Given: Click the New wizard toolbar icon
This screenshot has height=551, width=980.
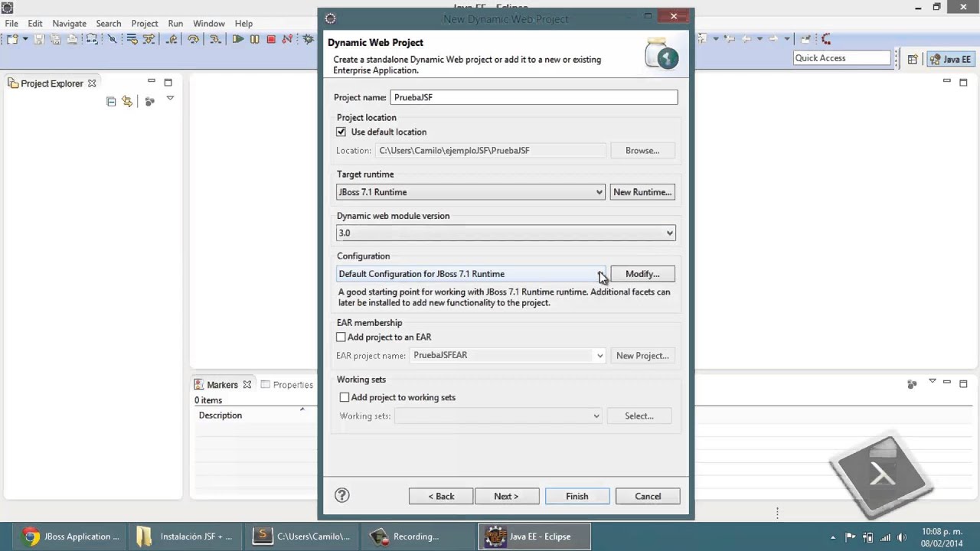Looking at the screenshot, I should [x=11, y=39].
